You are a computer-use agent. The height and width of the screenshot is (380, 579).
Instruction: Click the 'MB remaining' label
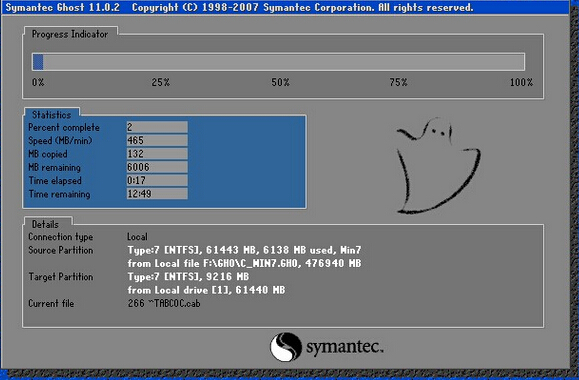(54, 167)
